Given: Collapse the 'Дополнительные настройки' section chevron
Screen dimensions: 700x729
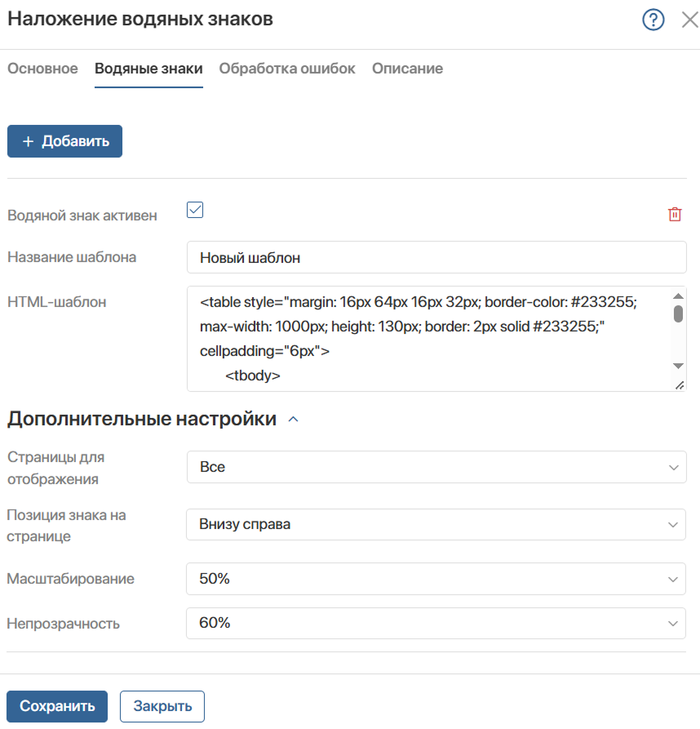Looking at the screenshot, I should pos(293,420).
